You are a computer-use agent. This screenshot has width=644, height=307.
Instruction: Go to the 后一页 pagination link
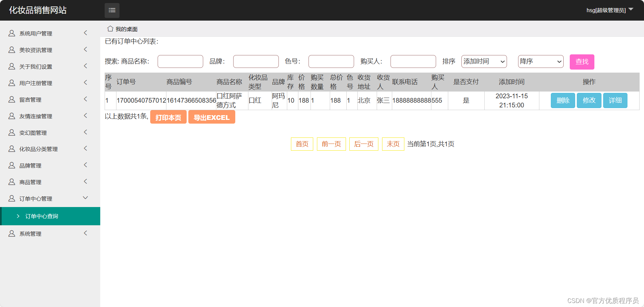364,144
